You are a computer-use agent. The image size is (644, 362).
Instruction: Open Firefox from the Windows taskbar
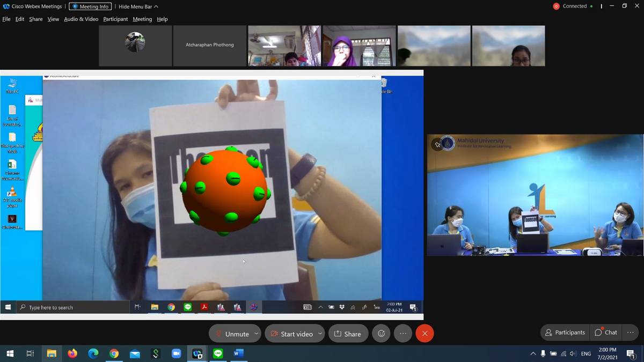pyautogui.click(x=72, y=353)
